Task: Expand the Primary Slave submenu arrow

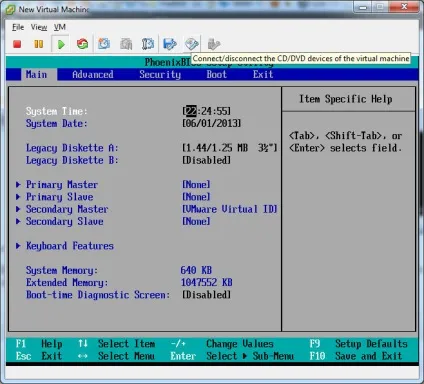Action: (x=18, y=197)
